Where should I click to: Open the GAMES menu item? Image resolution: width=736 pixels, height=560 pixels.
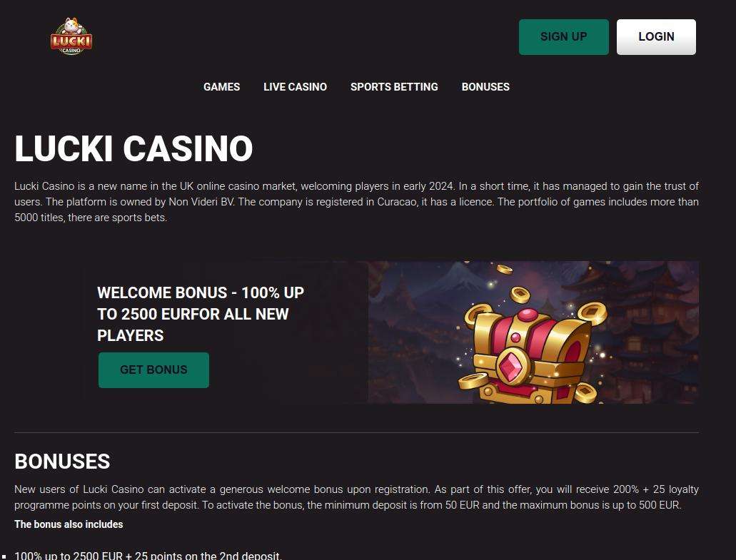tap(221, 87)
